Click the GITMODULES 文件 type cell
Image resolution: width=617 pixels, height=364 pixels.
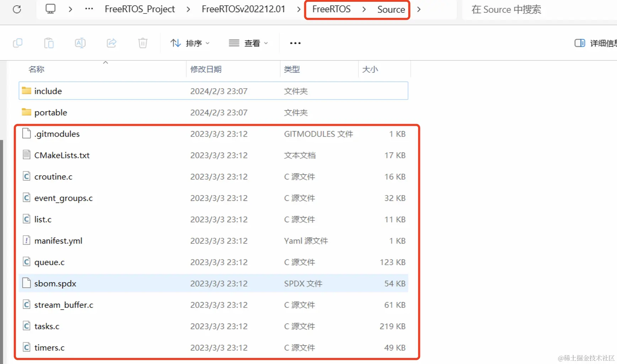click(x=318, y=134)
